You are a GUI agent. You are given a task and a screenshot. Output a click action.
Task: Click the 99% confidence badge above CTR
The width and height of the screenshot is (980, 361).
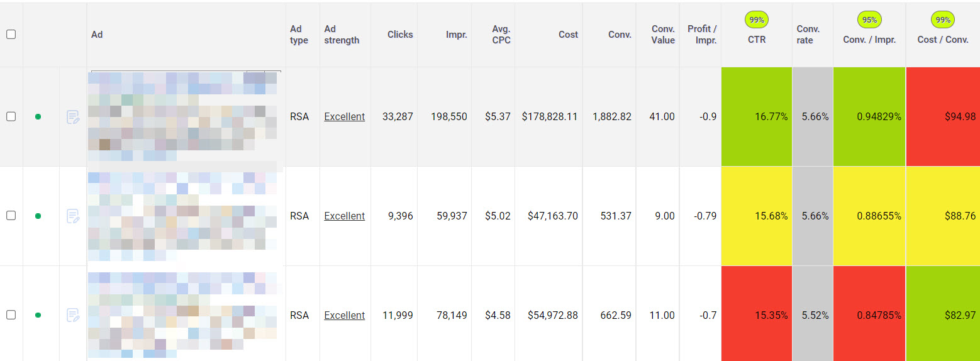(x=757, y=20)
